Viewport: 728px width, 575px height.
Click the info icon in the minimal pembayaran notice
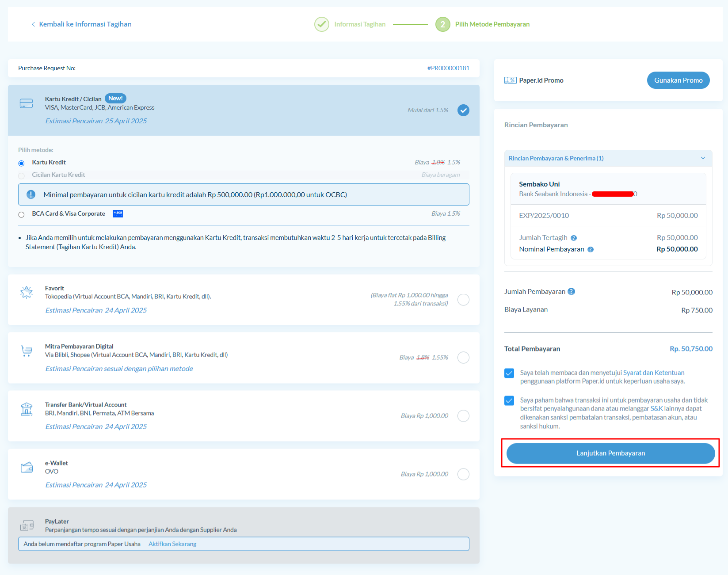point(31,194)
